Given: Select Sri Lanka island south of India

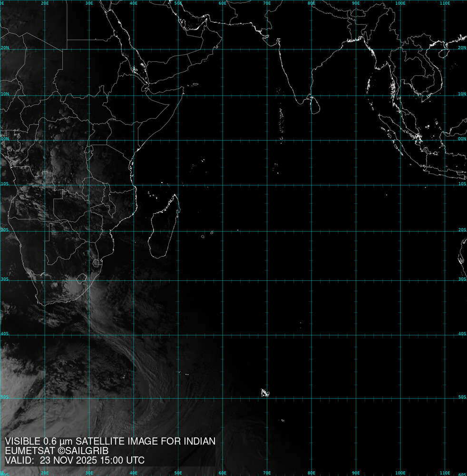Looking at the screenshot, I should (313, 105).
